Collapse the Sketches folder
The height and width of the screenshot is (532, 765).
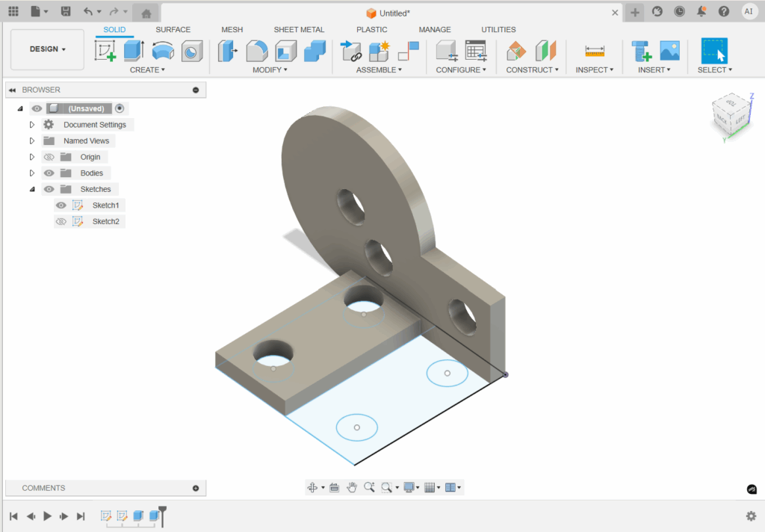click(32, 190)
